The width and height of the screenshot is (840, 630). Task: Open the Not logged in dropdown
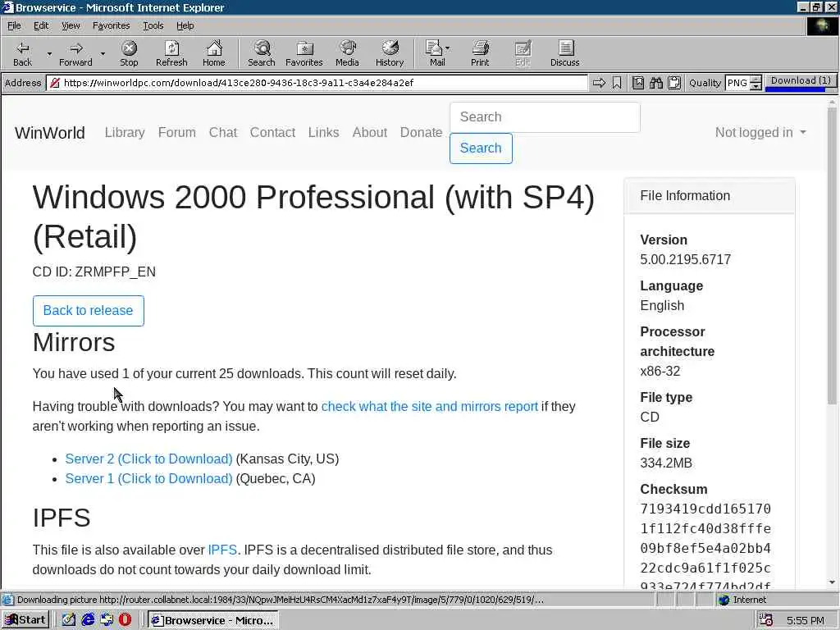click(760, 132)
